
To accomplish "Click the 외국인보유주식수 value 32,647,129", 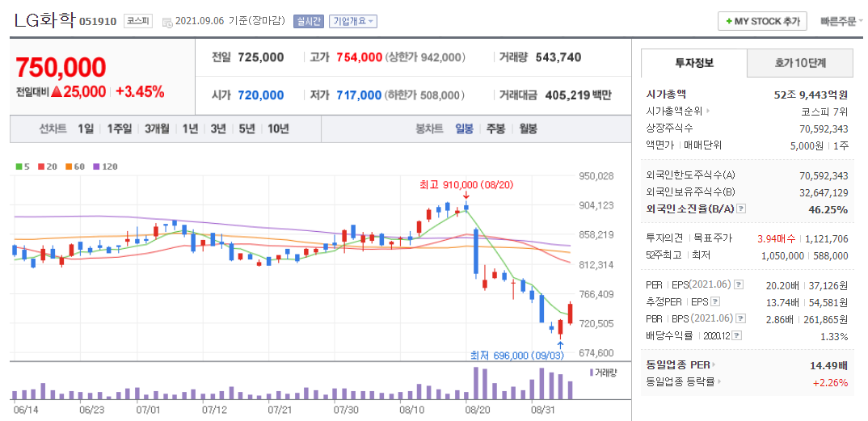I will click(x=824, y=192).
